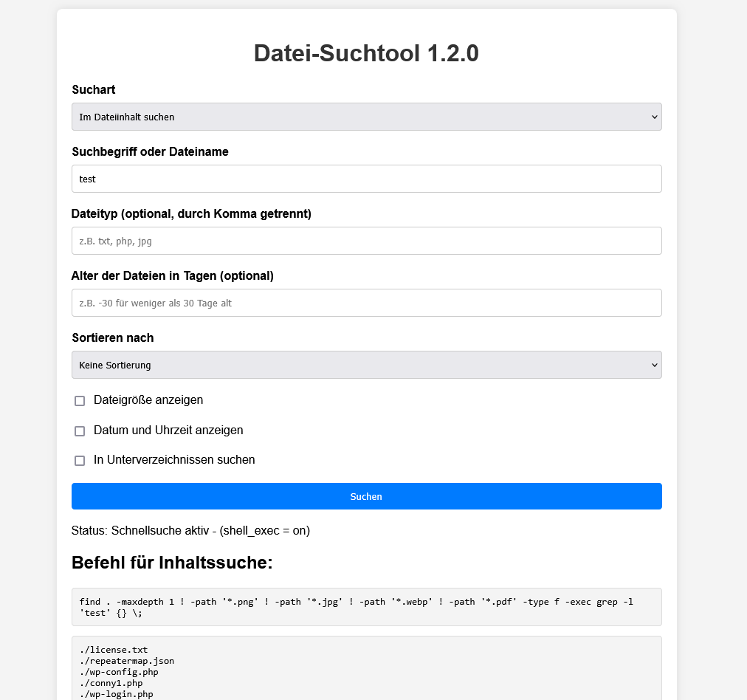Screen dimensions: 747x700
Task: Check In Unterverzeichnissen suchen option
Action: coord(80,461)
